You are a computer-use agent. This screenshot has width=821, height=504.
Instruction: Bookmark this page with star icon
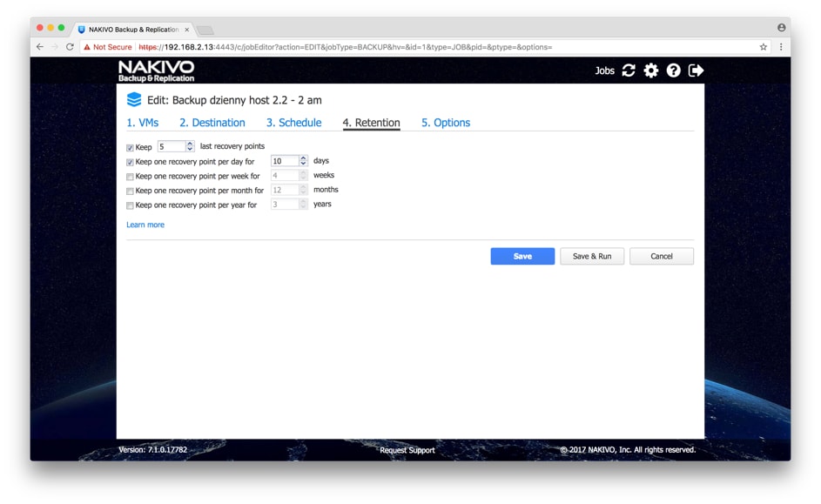(x=764, y=47)
